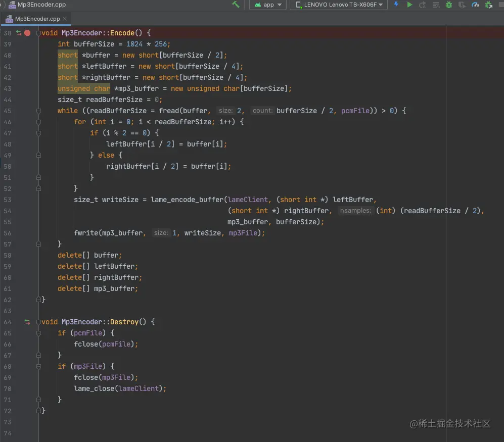
Task: Click 'Encode' in the method signature
Action: (122, 33)
